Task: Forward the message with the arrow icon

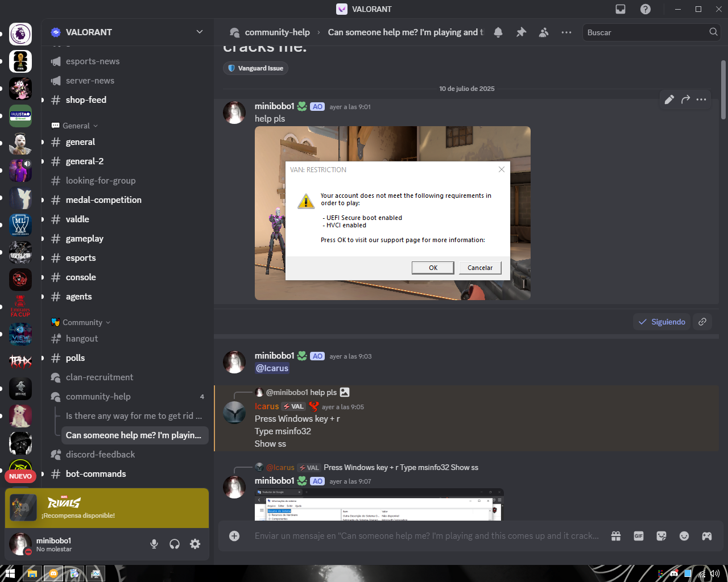Action: tap(685, 99)
